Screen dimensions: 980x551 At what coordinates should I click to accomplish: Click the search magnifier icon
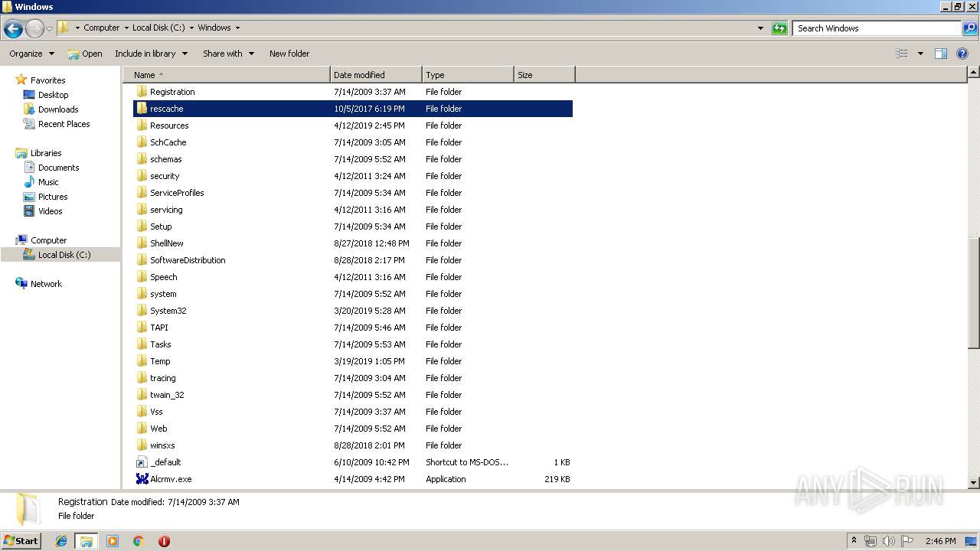(x=969, y=28)
